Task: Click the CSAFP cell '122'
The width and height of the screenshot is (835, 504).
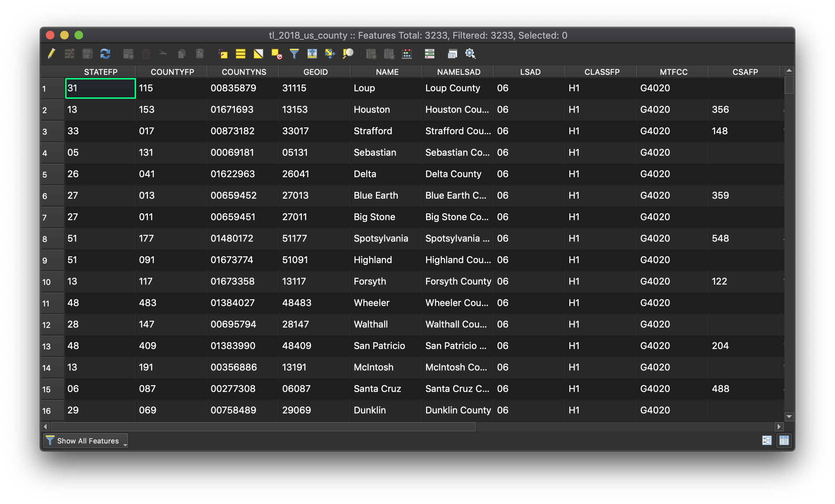Action: pos(745,281)
